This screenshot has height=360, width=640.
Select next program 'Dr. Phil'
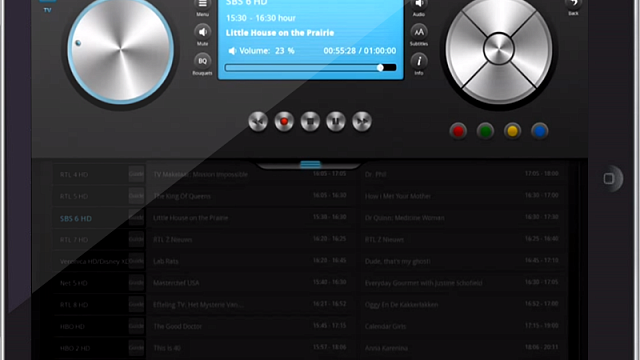click(376, 175)
